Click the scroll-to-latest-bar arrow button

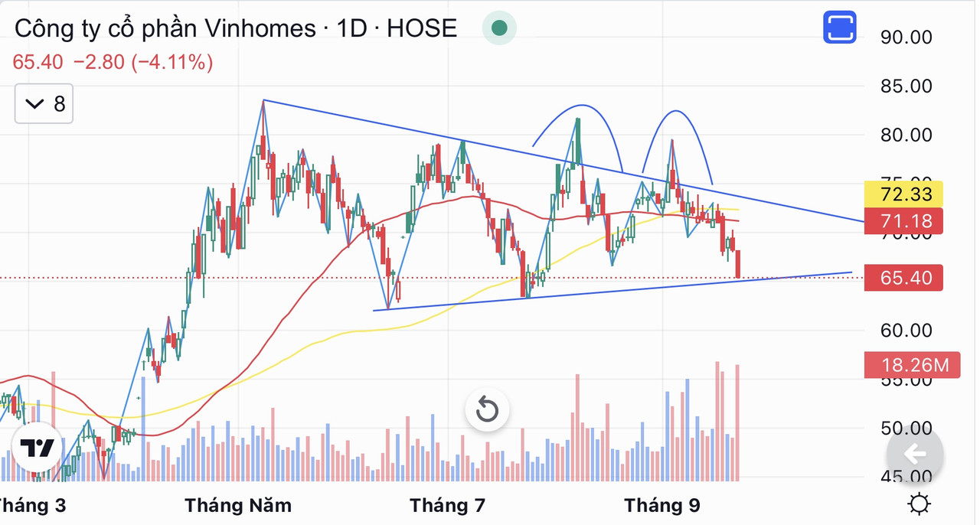point(915,455)
